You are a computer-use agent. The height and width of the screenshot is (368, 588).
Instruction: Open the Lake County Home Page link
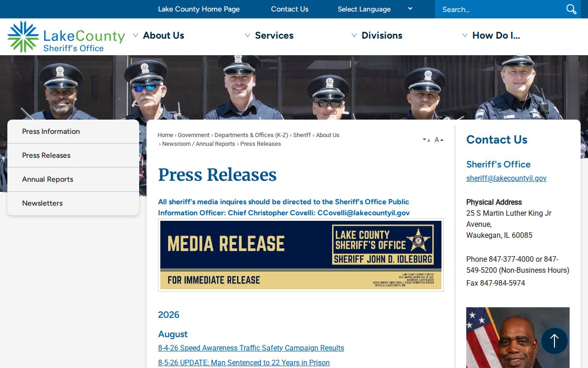(x=199, y=9)
